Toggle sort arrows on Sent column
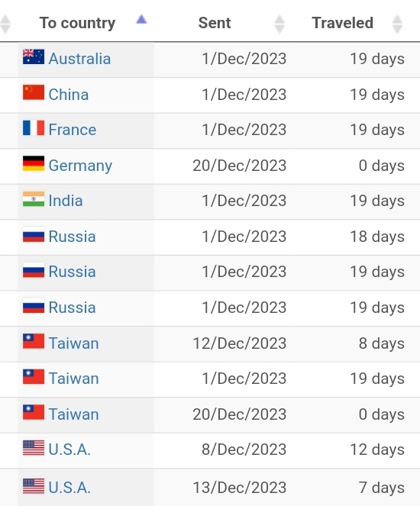Screen dimensions: 420x506 (x=279, y=24)
